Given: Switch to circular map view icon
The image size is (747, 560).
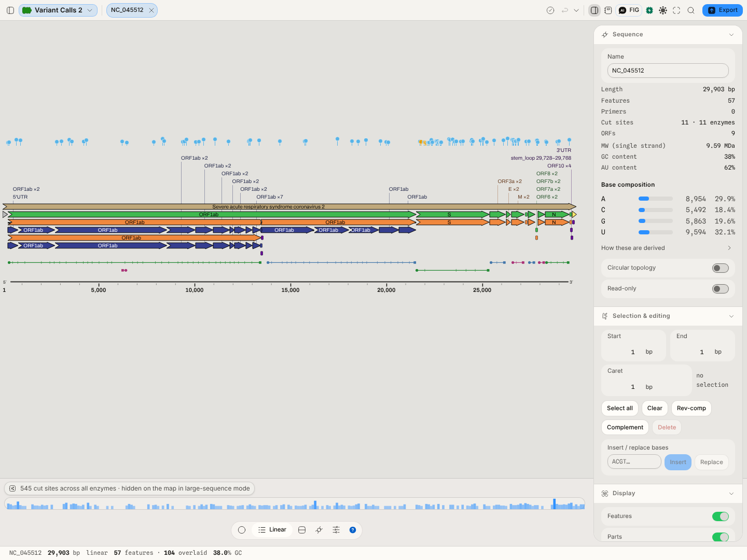Looking at the screenshot, I should [x=242, y=530].
